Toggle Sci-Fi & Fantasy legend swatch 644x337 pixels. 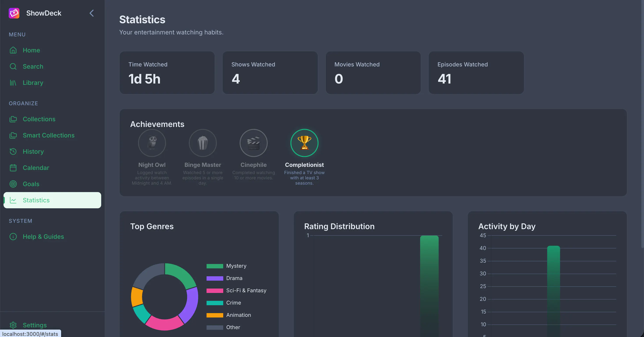(215, 291)
